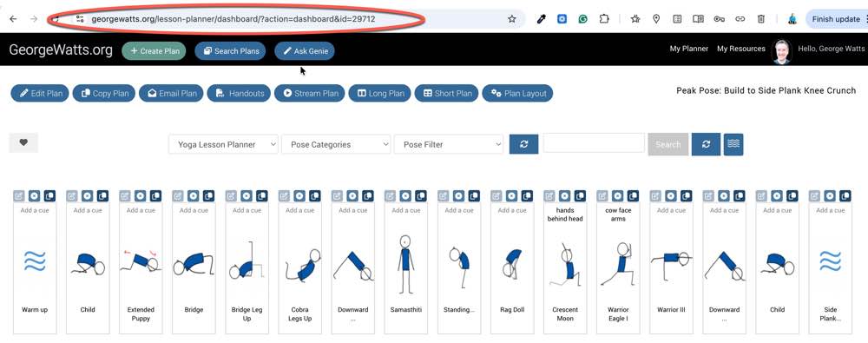Toggle the heart favorite button
868x343 pixels.
23,143
